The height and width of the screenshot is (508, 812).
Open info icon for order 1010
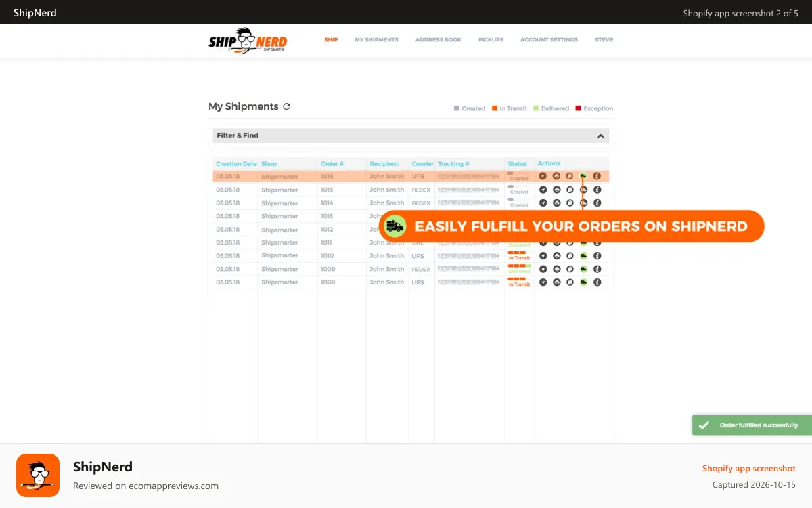[x=597, y=256]
